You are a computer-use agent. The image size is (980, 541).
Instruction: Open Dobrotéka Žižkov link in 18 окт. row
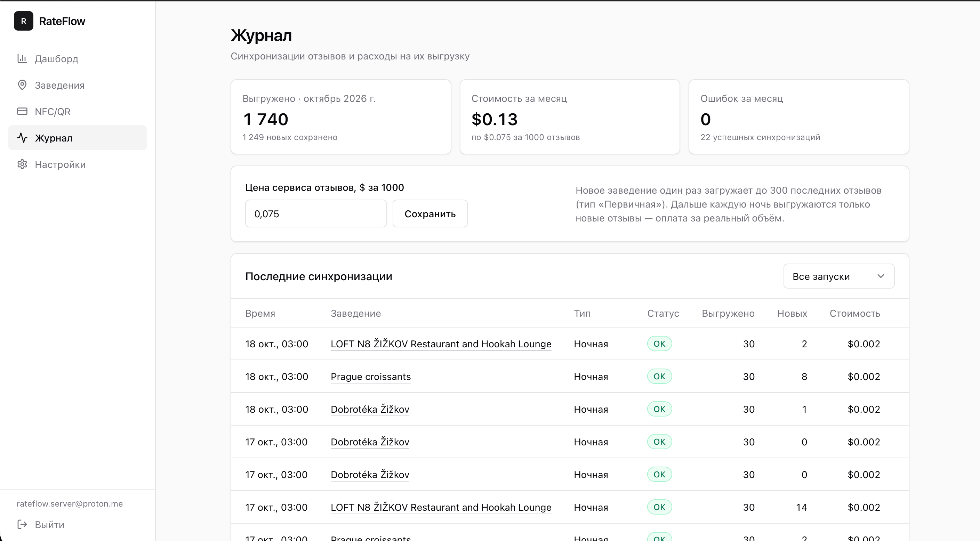(x=370, y=409)
